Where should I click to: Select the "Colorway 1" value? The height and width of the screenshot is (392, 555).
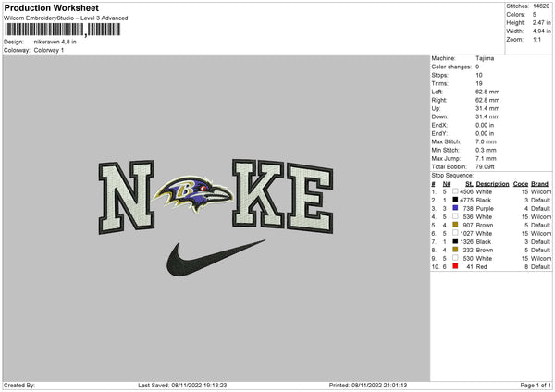(x=49, y=50)
